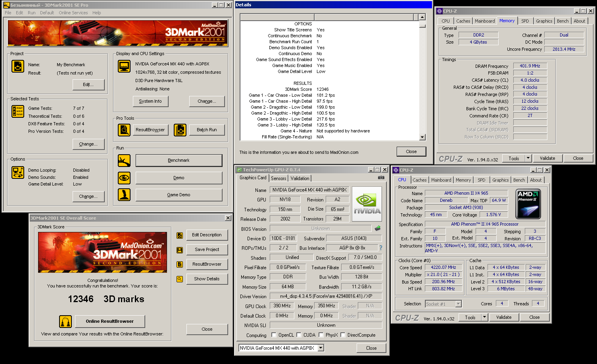
Task: Click the Project icon beside My Benchmark
Action: [x=18, y=66]
